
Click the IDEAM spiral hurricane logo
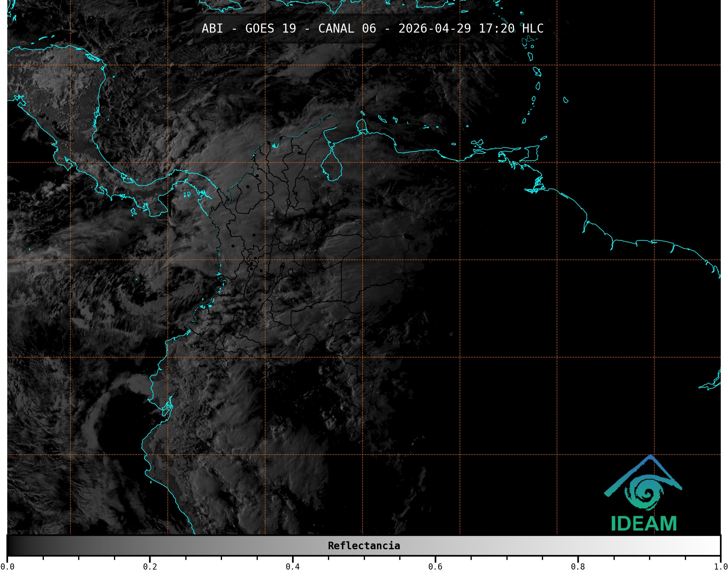click(x=647, y=494)
